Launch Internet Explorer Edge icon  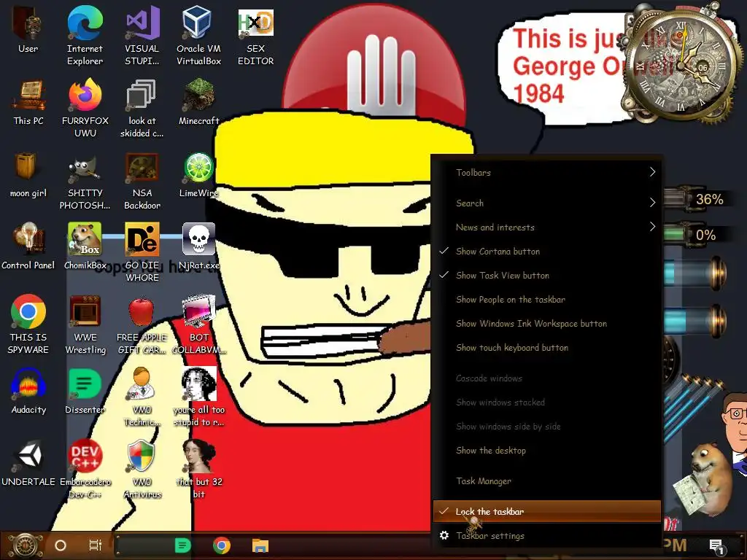pyautogui.click(x=85, y=36)
